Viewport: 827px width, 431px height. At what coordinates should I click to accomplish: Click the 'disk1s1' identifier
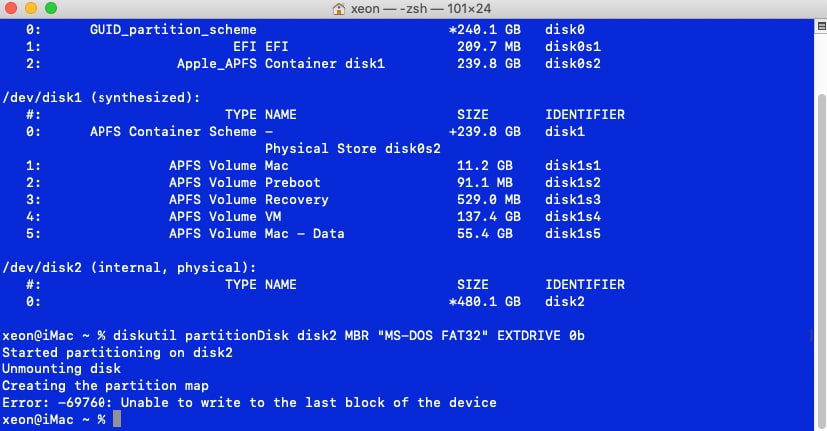coord(573,166)
